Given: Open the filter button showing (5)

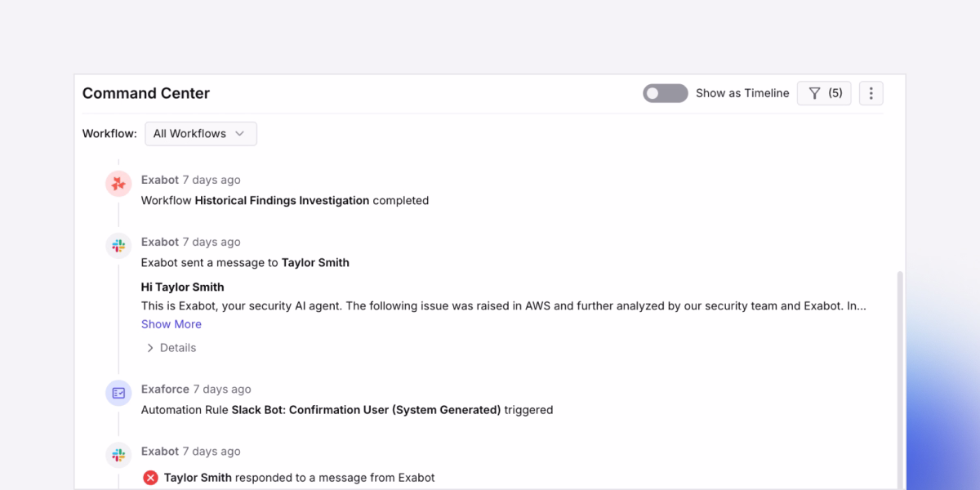Looking at the screenshot, I should tap(824, 93).
